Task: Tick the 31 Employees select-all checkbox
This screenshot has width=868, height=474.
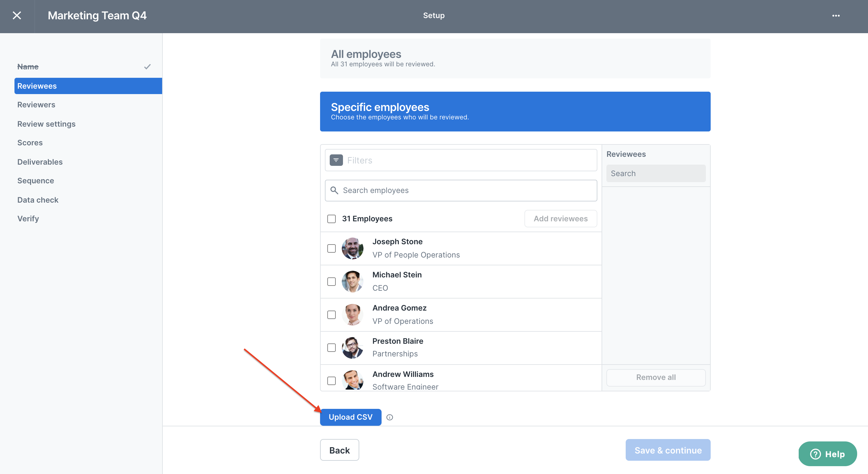Action: coord(332,219)
